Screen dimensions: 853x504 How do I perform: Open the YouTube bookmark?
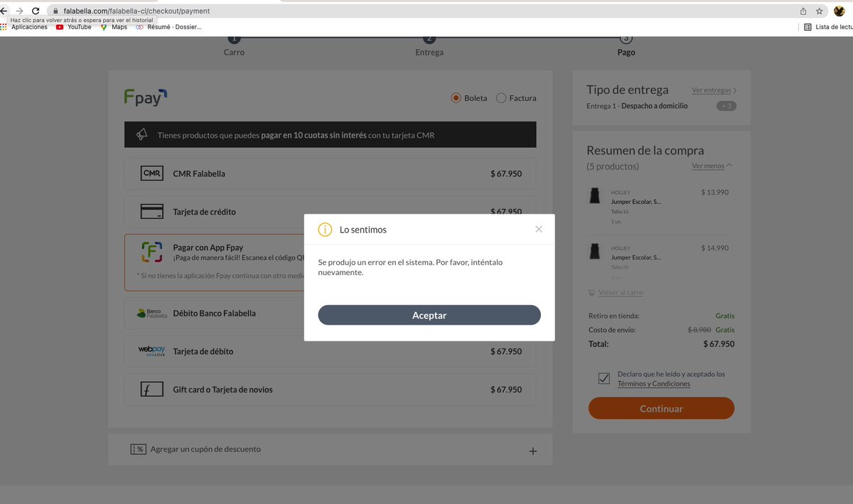pos(74,27)
